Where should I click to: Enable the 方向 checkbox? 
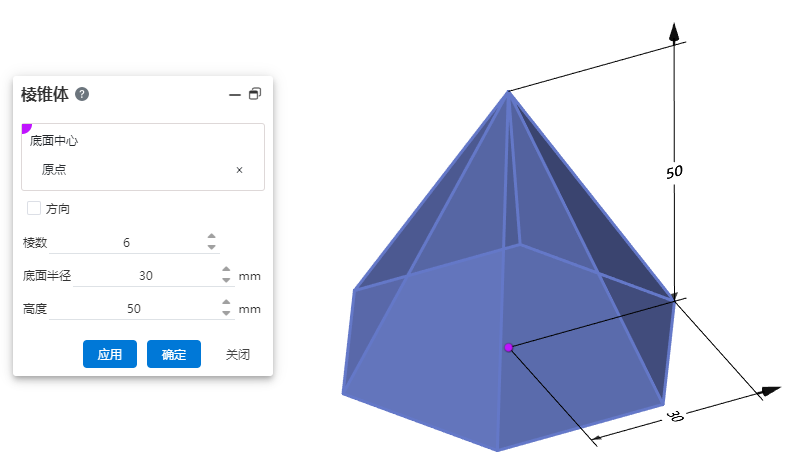[34, 208]
